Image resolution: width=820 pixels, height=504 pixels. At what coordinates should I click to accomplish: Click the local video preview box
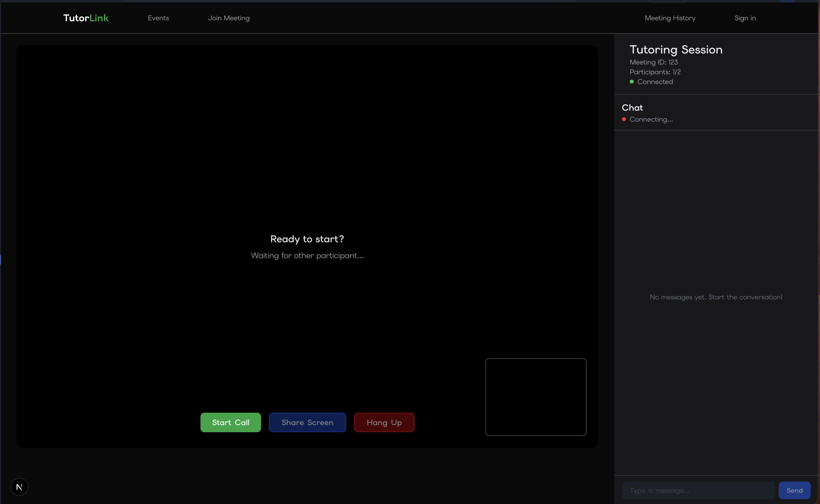point(535,397)
